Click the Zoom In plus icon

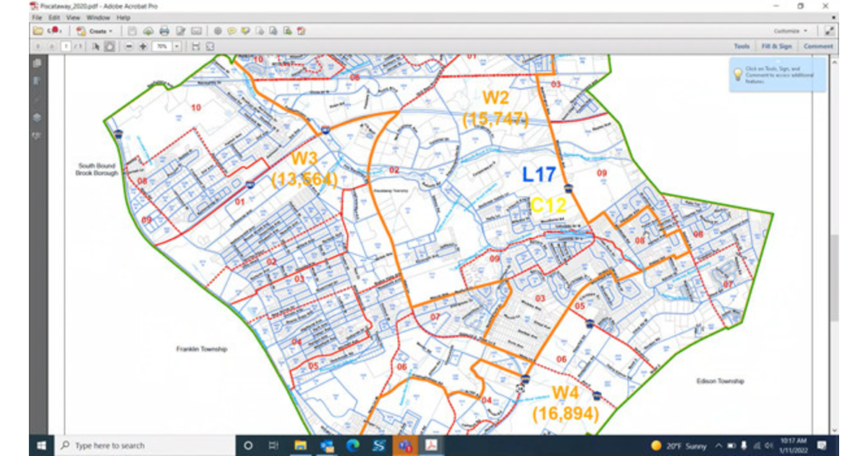(142, 46)
